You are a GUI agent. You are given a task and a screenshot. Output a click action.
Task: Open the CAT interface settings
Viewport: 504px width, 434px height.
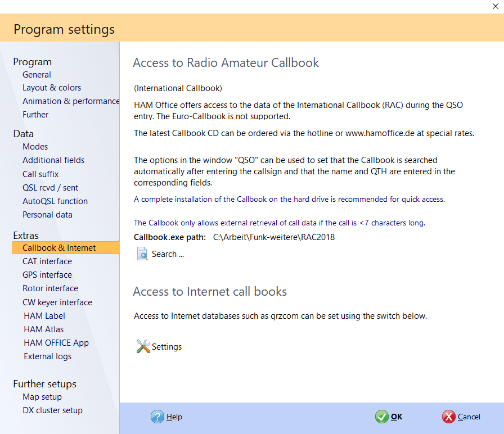[x=47, y=261]
